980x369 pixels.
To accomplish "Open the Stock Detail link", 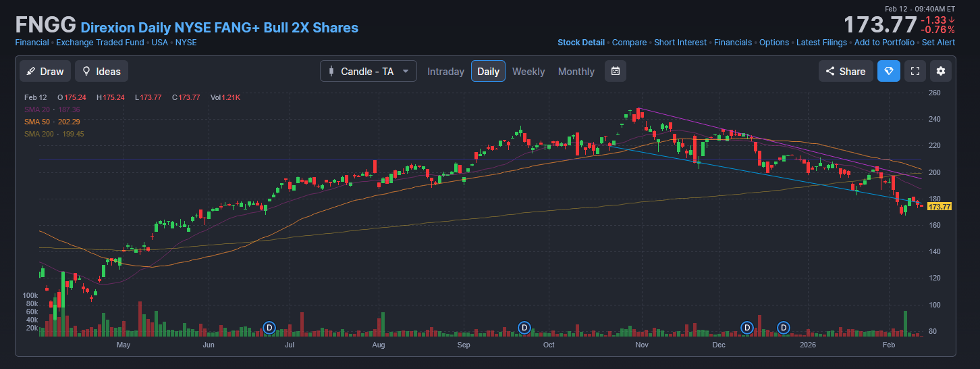I will (581, 42).
